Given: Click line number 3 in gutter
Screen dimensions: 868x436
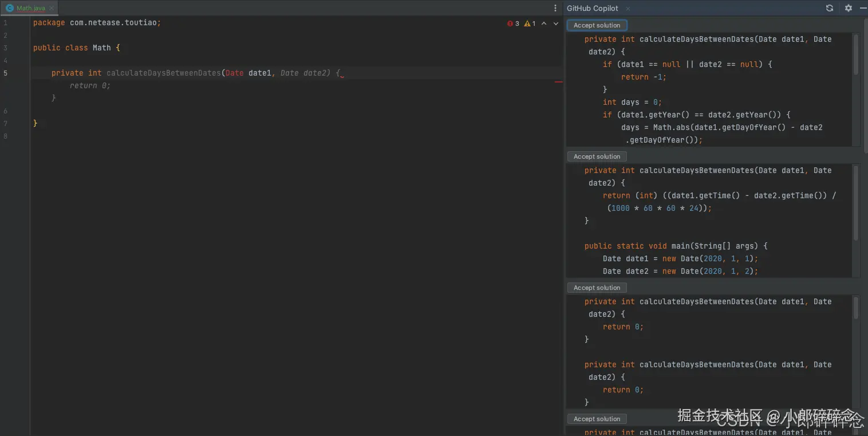Looking at the screenshot, I should (x=5, y=48).
